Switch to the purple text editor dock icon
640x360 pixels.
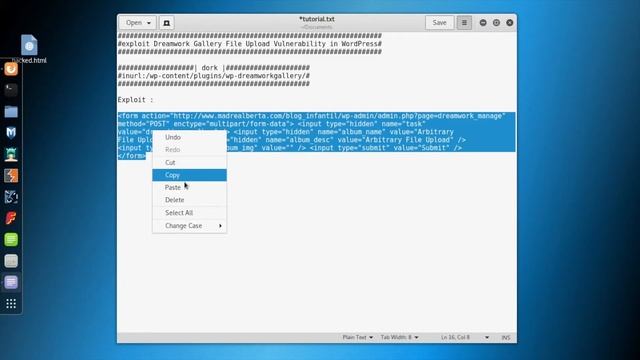point(11,282)
